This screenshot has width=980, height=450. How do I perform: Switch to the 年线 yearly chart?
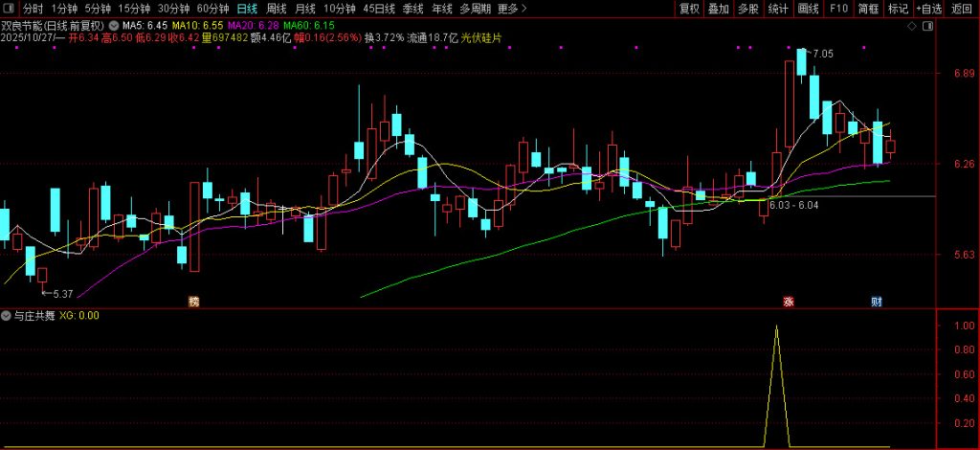point(442,9)
